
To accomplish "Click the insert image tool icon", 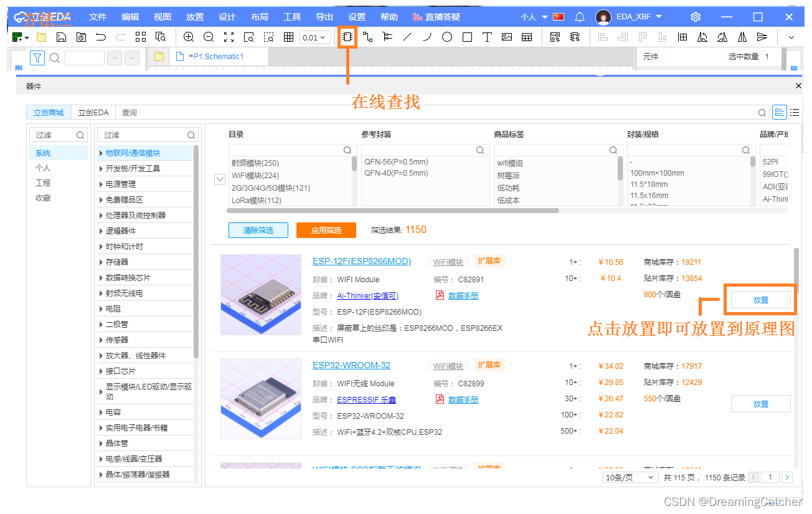I will (x=507, y=37).
